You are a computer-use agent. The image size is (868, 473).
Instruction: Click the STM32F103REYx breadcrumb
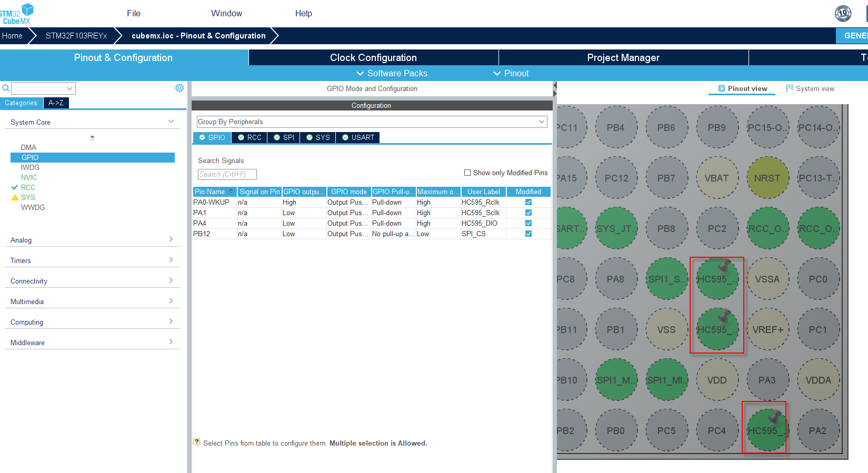[76, 36]
